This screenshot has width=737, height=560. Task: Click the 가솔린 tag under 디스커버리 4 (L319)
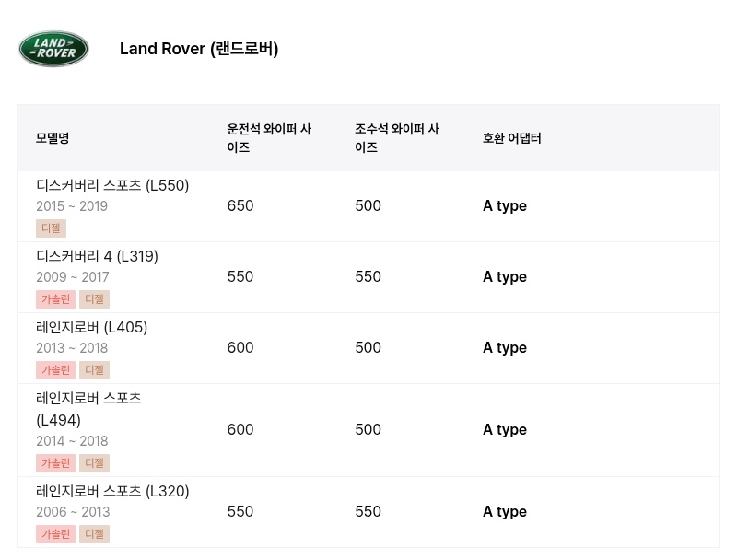[x=55, y=299]
